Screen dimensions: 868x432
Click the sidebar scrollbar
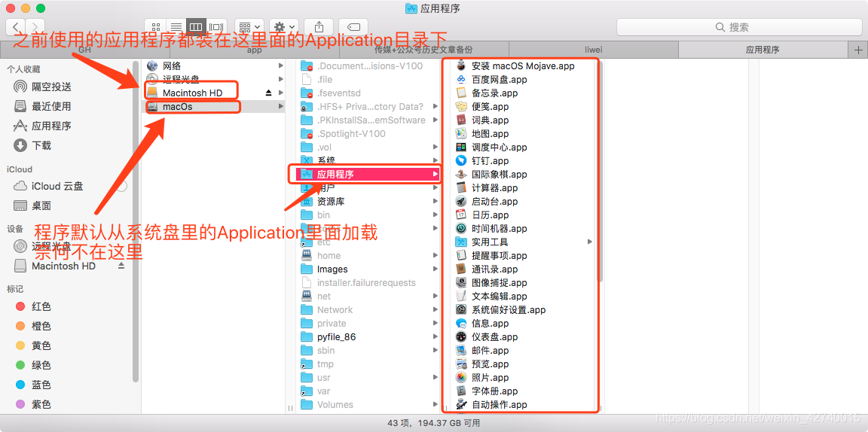(x=136, y=221)
